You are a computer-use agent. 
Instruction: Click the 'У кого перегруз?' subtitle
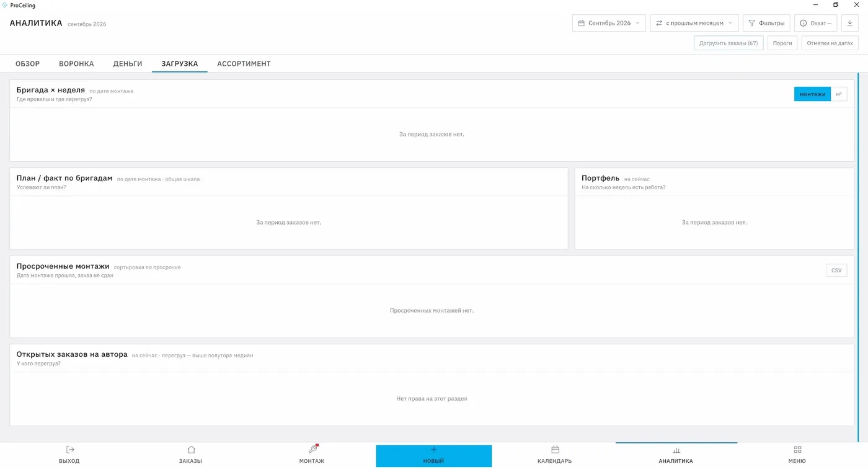pos(38,364)
